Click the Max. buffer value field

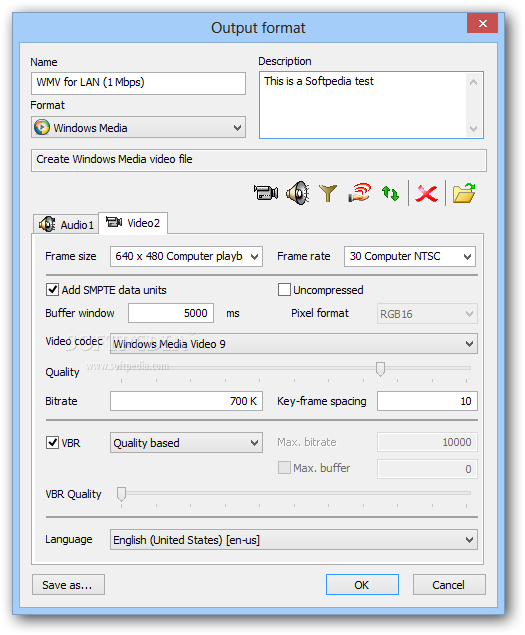427,469
